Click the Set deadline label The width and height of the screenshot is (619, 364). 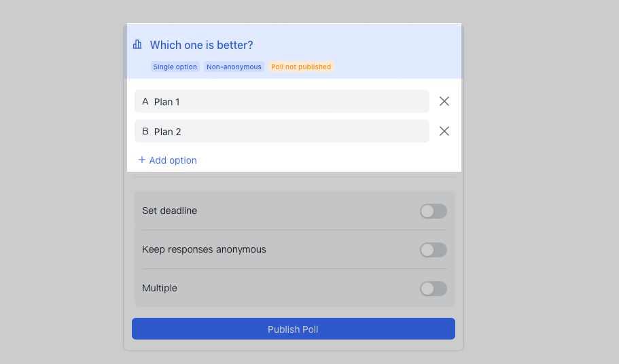click(169, 211)
